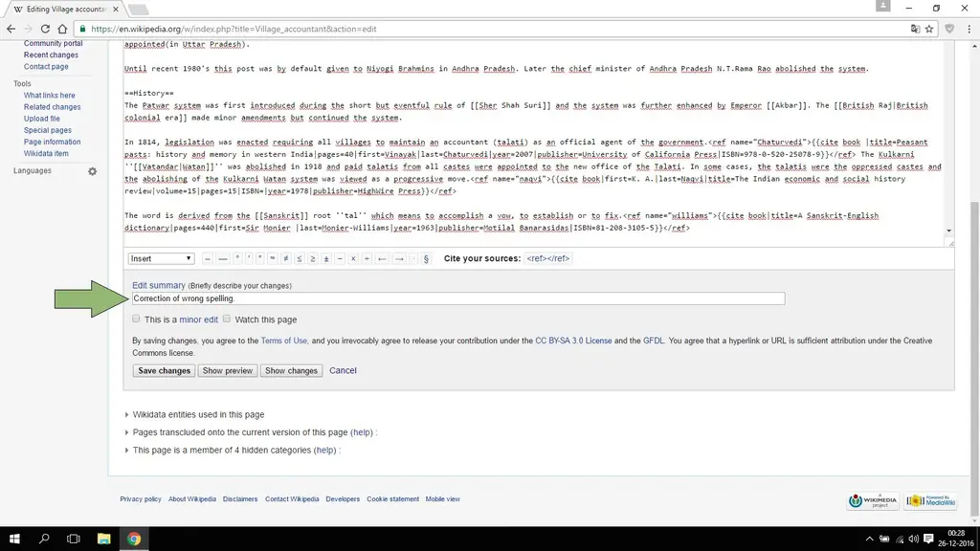Open the Privacy policy footer link

(141, 499)
